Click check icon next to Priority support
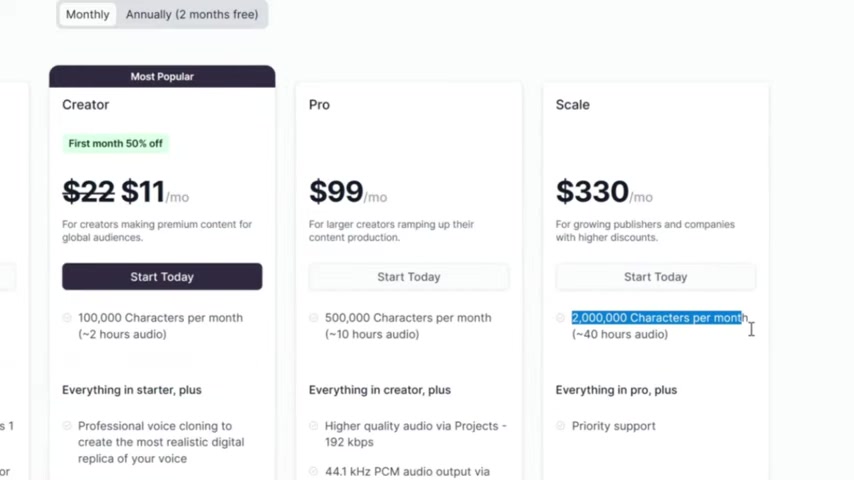The image size is (854, 480). (560, 426)
